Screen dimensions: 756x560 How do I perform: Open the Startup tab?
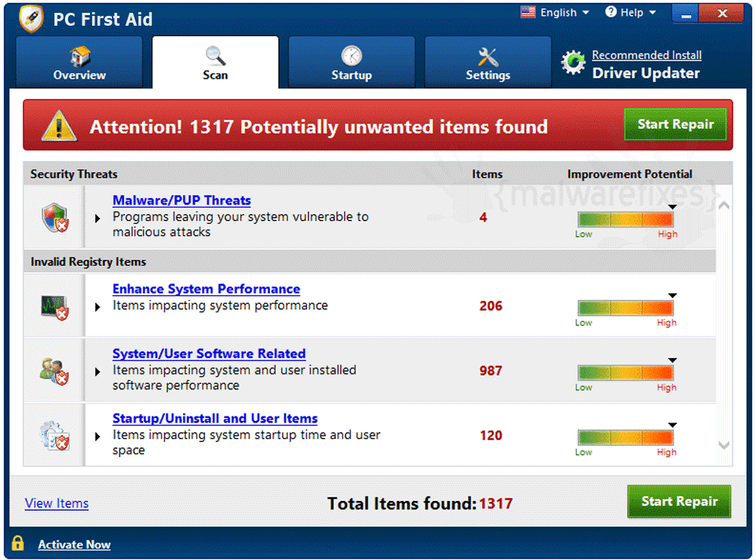(352, 63)
